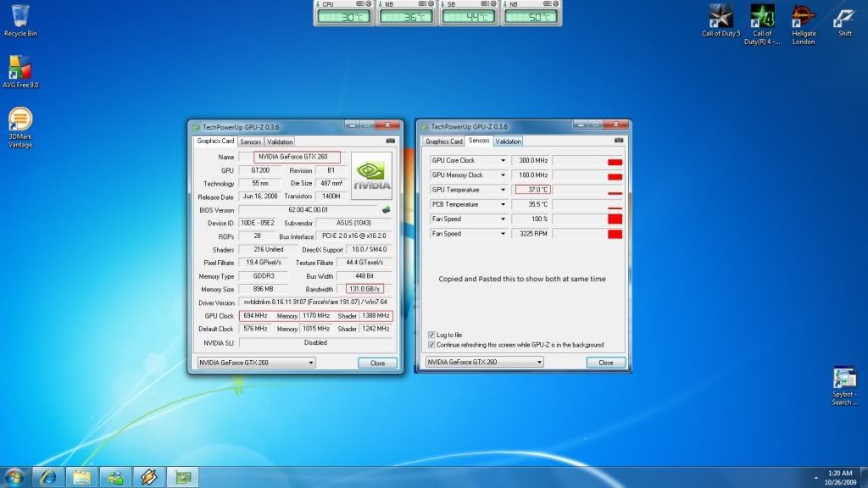This screenshot has height=488, width=868.
Task: Close the NB temperature gadget
Action: pyautogui.click(x=556, y=4)
